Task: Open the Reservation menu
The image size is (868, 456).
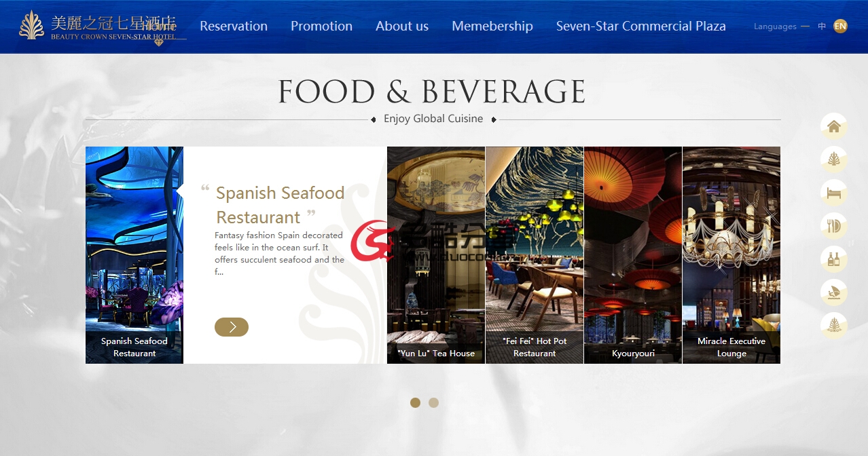Action: [x=234, y=26]
